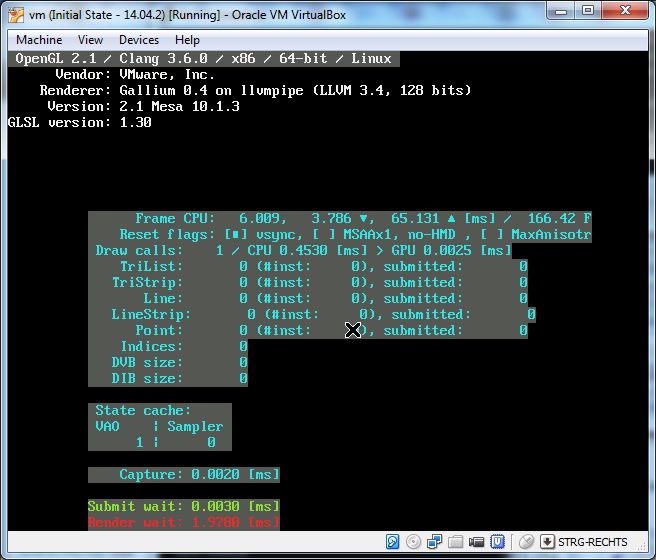The image size is (656, 560).
Task: Open the Help menu
Action: pyautogui.click(x=187, y=40)
